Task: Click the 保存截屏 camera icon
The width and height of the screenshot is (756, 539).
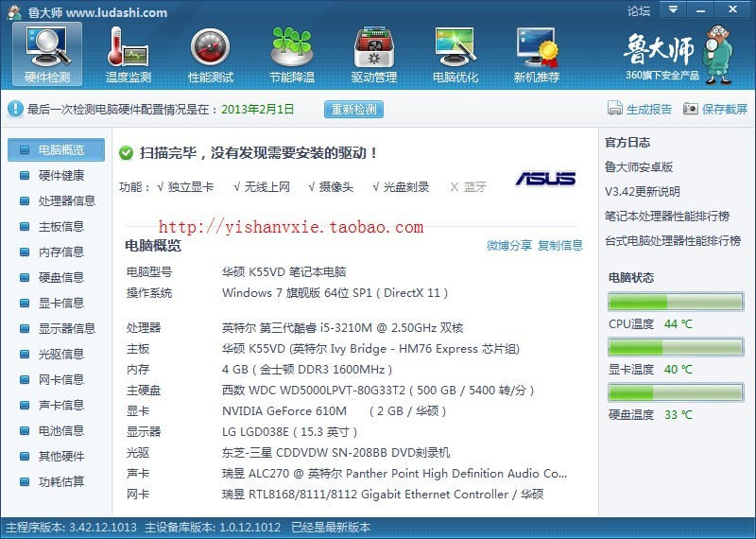Action: 691,109
